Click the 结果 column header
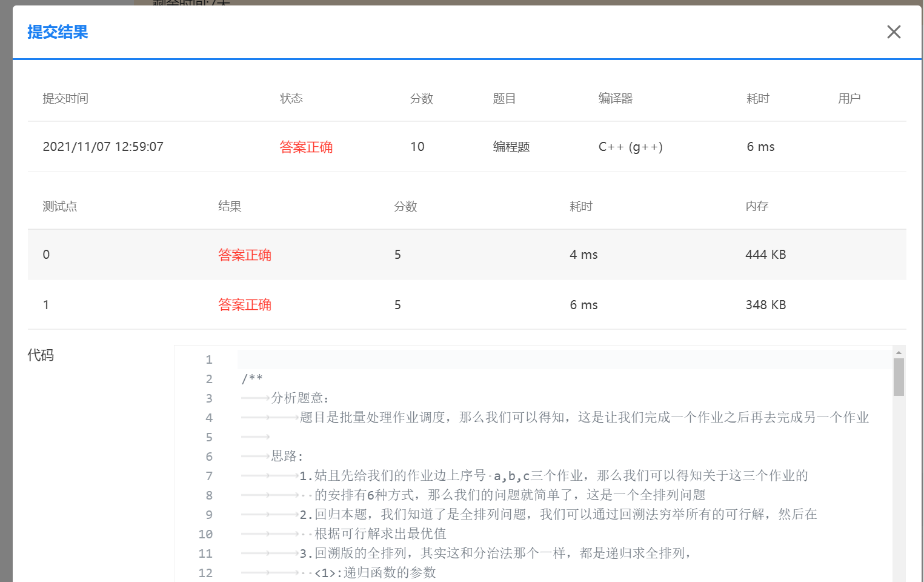The height and width of the screenshot is (582, 924). [230, 206]
